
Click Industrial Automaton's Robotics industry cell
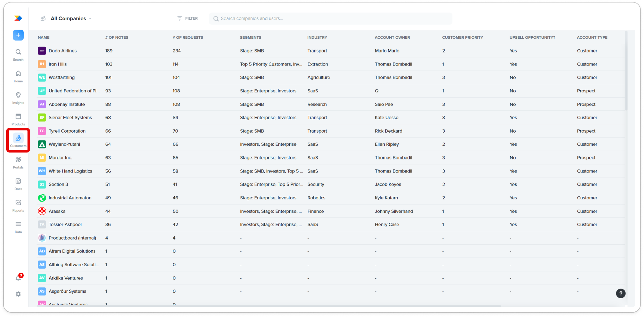coord(317,198)
